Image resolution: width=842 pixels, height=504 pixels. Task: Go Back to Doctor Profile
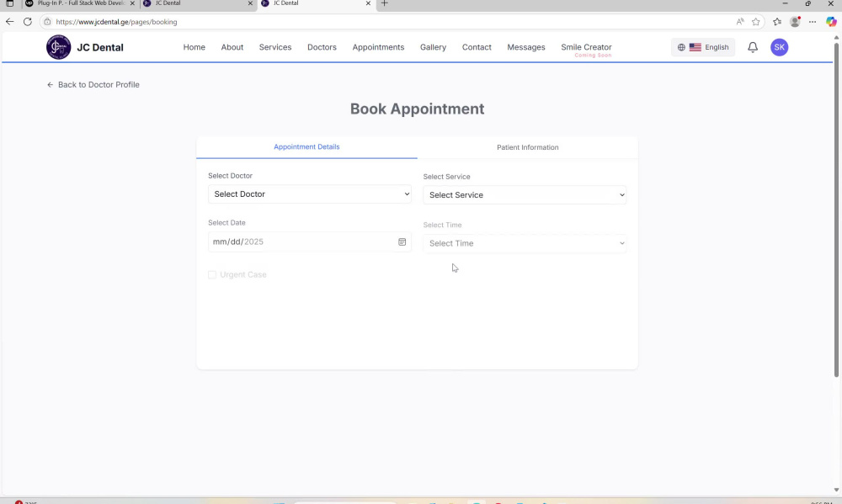click(93, 85)
